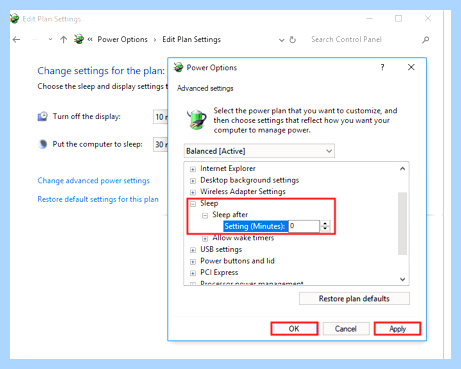Viewport: 461px width, 369px height.
Task: Click the Turn off the display monitor icon
Action: click(42, 117)
